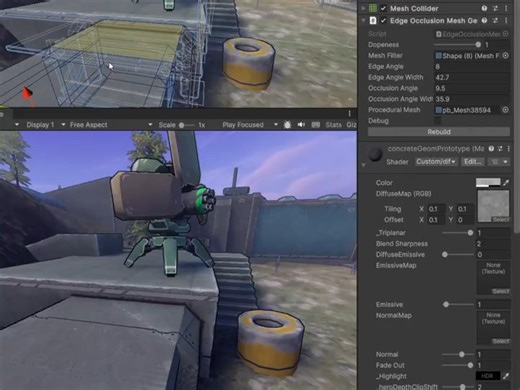Open the _Highlight HDR color swatch
The height and width of the screenshot is (390, 520).
click(x=488, y=376)
